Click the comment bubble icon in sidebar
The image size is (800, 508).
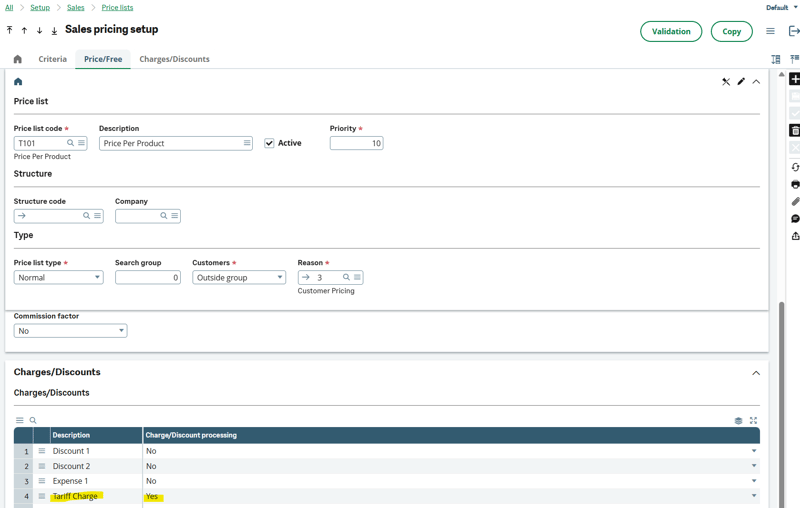(x=795, y=219)
